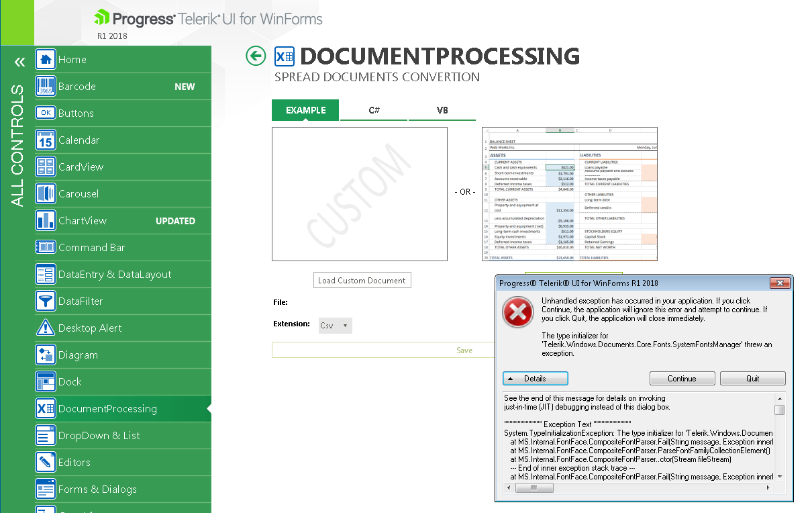Click Continue in the error dialog

[x=682, y=378]
